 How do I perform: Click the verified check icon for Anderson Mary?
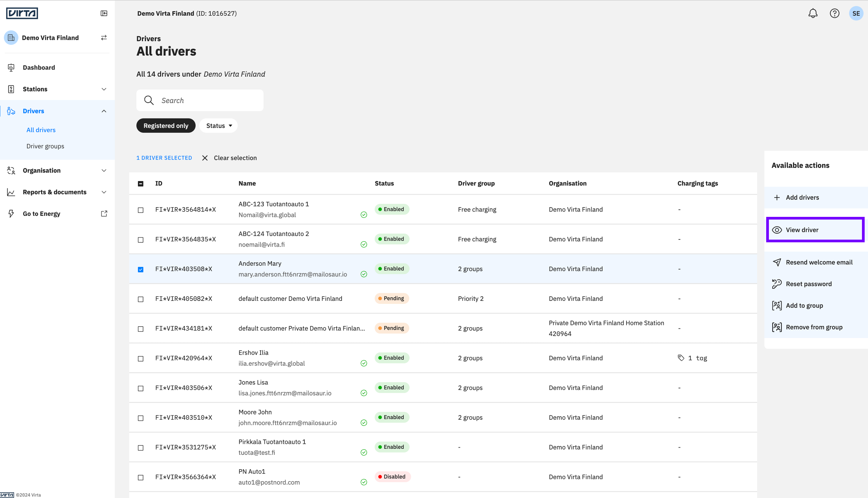364,274
